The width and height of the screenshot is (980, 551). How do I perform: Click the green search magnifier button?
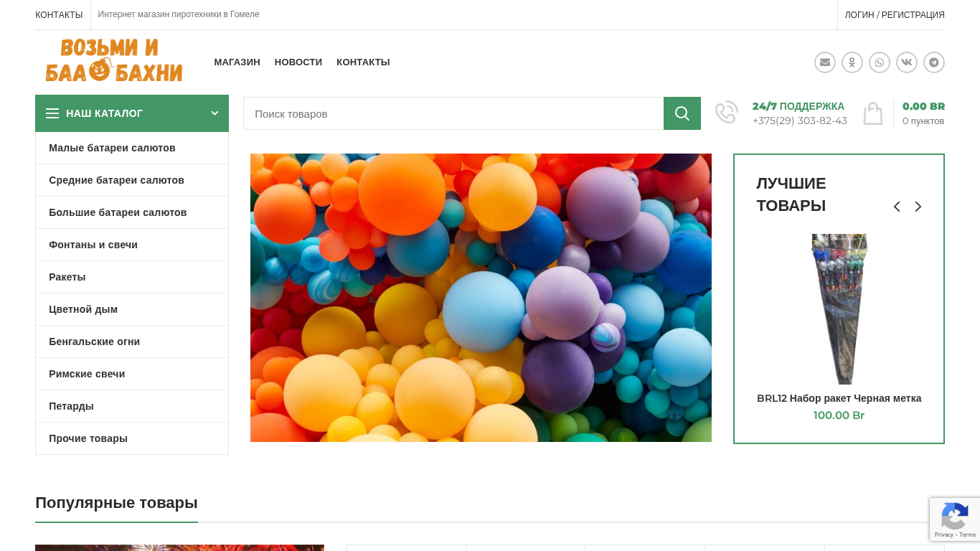click(682, 113)
